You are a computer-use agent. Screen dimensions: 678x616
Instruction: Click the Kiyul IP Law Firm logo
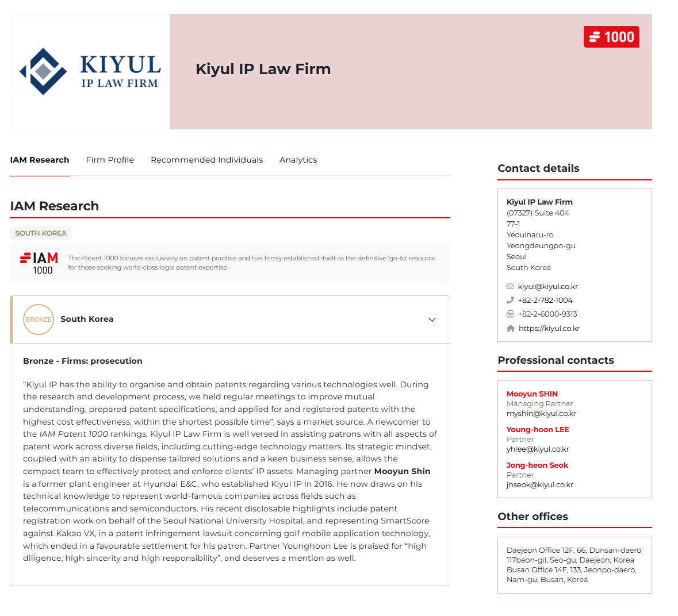coord(90,72)
